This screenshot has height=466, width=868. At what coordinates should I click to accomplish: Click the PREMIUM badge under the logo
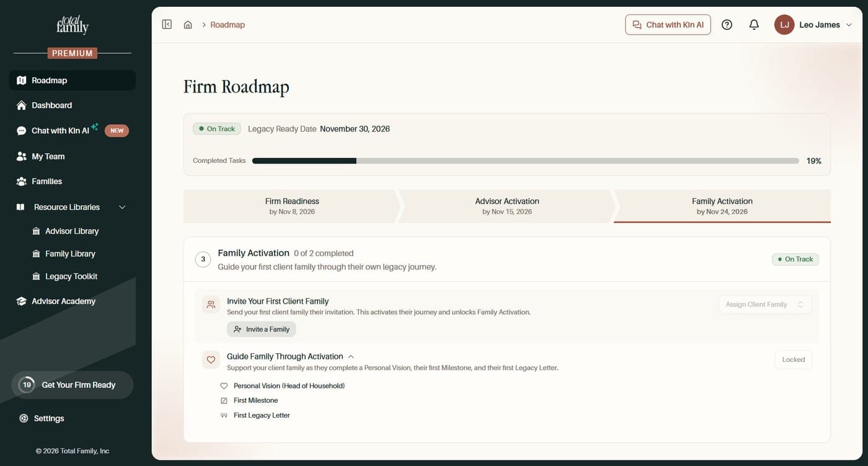point(73,53)
